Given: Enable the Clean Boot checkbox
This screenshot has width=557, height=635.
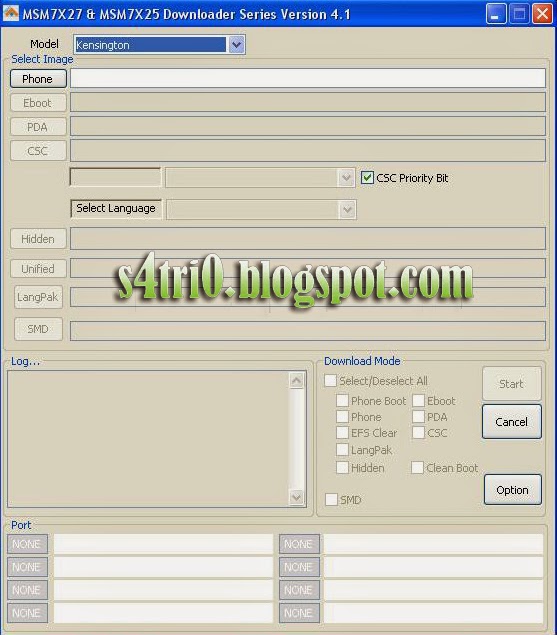Looking at the screenshot, I should click(x=417, y=467).
